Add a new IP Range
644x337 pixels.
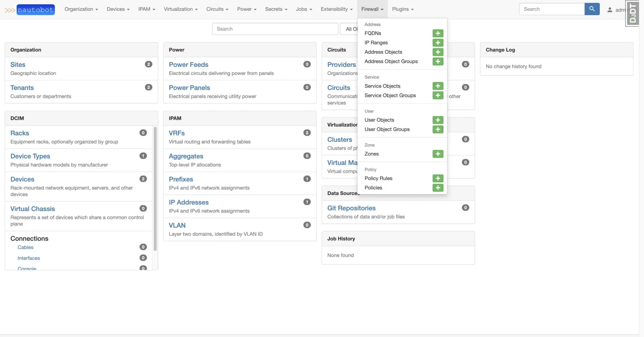pyautogui.click(x=438, y=43)
